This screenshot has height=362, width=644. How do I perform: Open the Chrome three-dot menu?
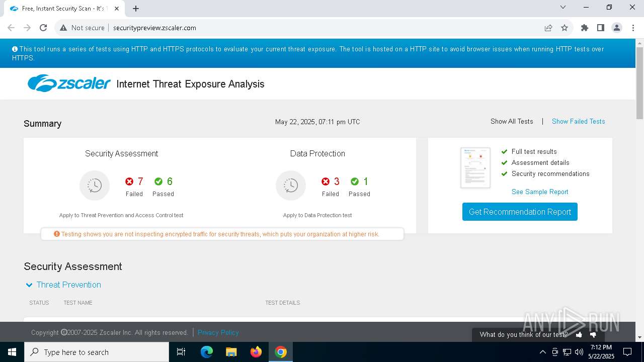pos(632,28)
